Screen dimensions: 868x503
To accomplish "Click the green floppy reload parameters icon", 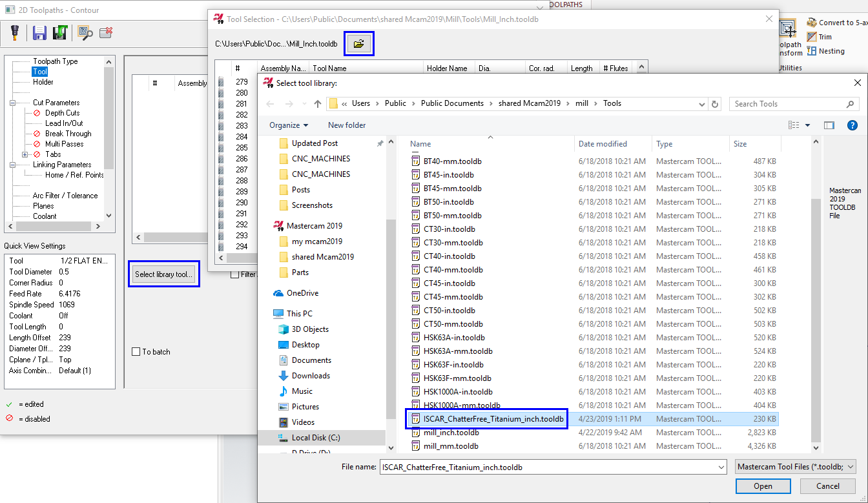I will tap(60, 32).
